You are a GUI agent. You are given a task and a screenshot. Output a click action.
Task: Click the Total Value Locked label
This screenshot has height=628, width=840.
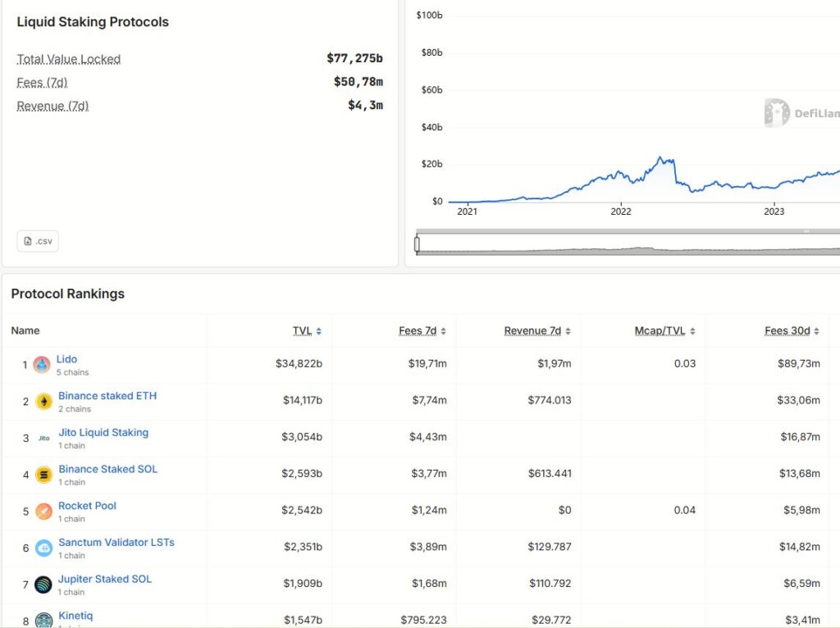(69, 59)
